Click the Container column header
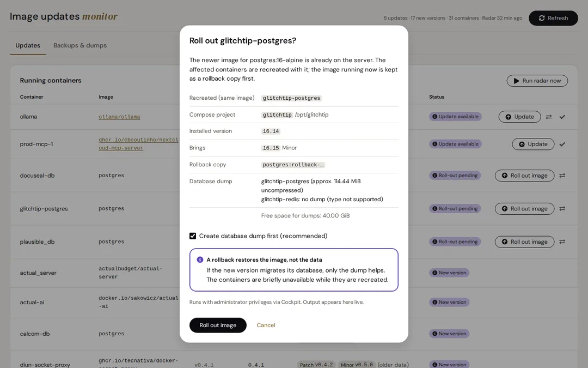This screenshot has height=368, width=588. [x=32, y=97]
